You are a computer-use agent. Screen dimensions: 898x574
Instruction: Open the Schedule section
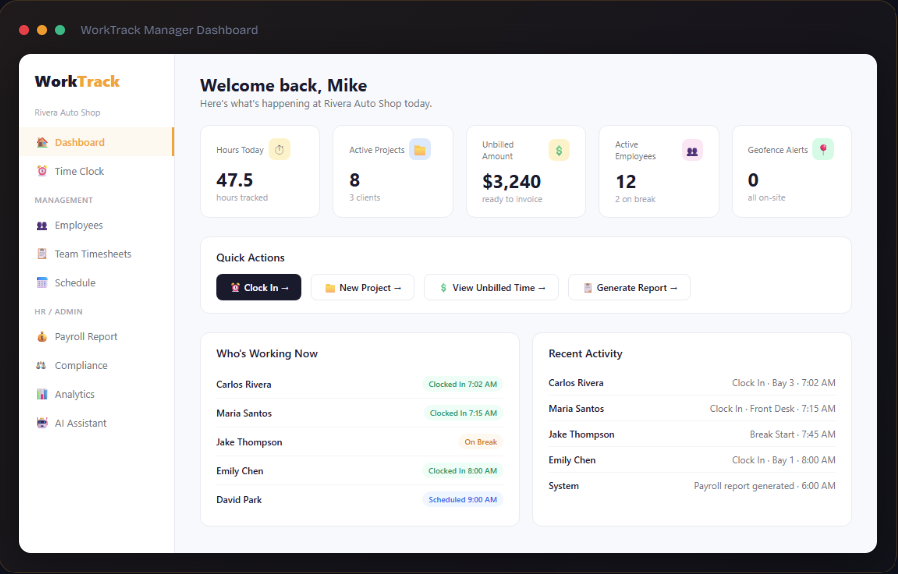96,282
